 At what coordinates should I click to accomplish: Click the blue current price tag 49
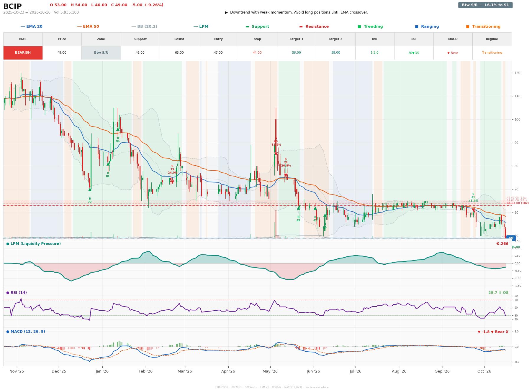pos(511,238)
